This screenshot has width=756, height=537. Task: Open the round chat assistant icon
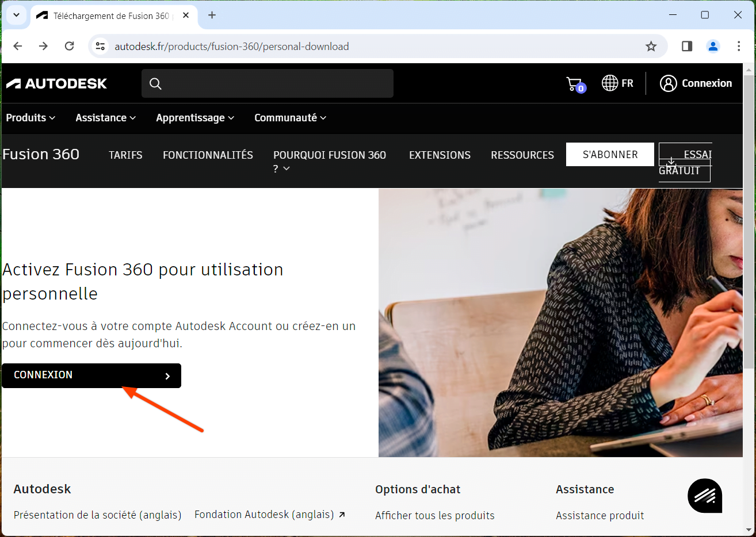[x=705, y=496]
